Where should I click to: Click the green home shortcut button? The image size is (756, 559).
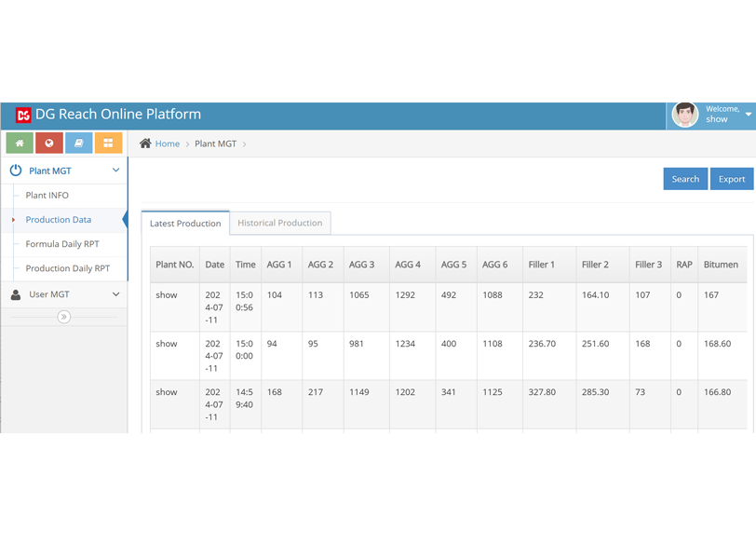pyautogui.click(x=20, y=143)
